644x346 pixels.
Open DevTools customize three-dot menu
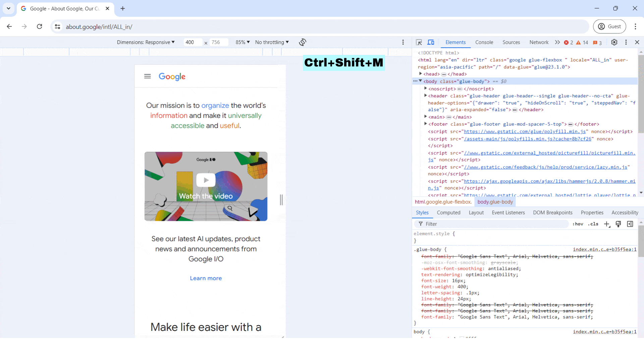pos(626,42)
